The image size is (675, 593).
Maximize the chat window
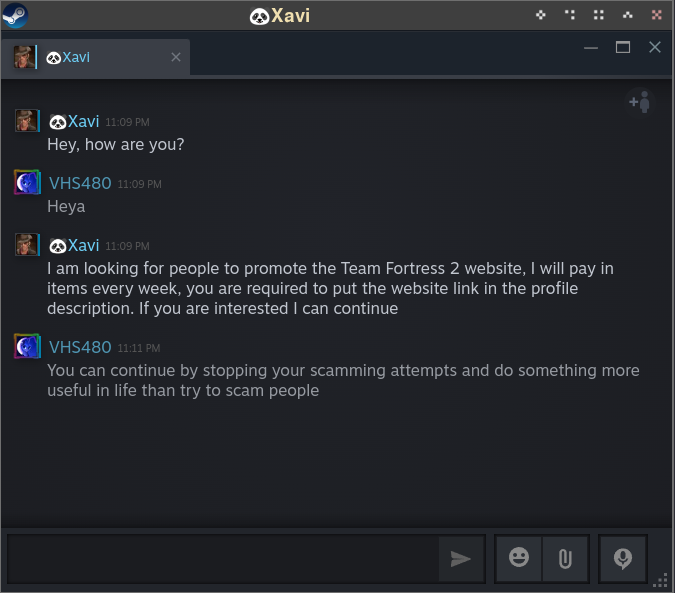click(x=623, y=47)
